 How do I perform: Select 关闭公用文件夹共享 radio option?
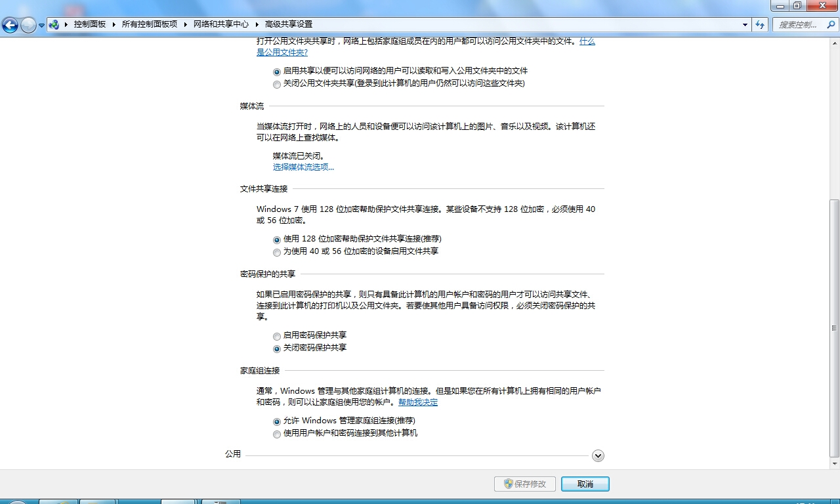pos(277,84)
